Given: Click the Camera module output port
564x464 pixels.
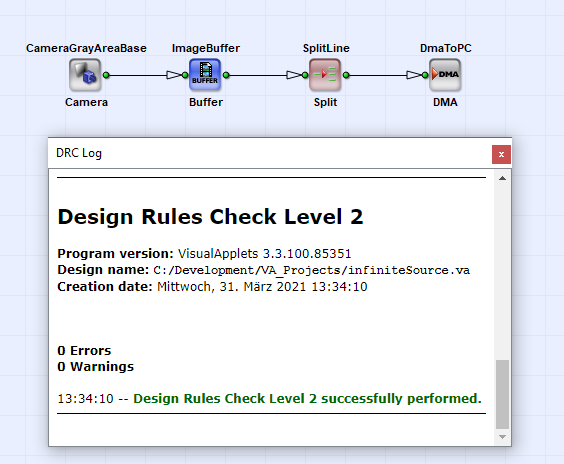Looking at the screenshot, I should point(106,75).
